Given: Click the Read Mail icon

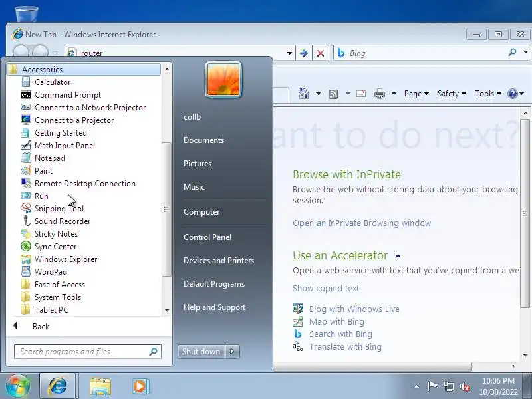Looking at the screenshot, I should (x=361, y=94).
